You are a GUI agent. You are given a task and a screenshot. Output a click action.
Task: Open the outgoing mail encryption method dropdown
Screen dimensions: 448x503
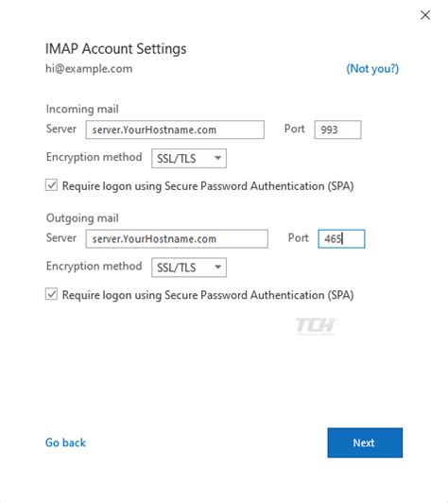tap(189, 268)
